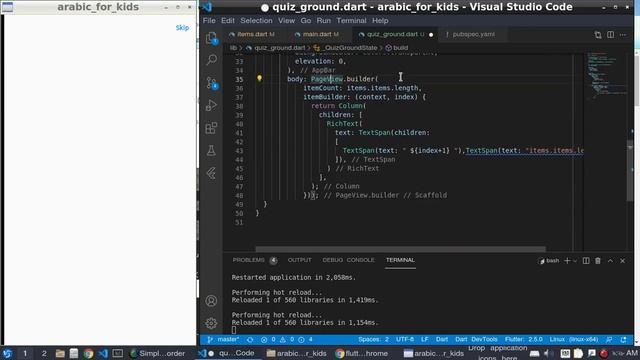Click the build breadcrumb
The width and height of the screenshot is (640, 360).
[x=397, y=48]
